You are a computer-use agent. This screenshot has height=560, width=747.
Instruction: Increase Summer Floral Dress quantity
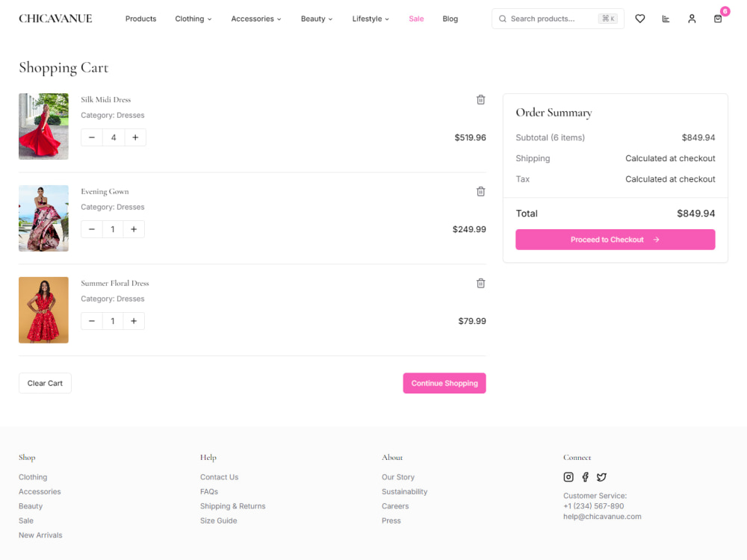(x=134, y=321)
